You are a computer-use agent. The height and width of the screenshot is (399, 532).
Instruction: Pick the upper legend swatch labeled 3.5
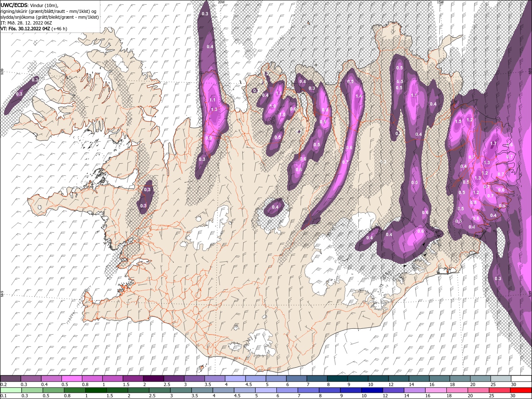(x=214, y=379)
